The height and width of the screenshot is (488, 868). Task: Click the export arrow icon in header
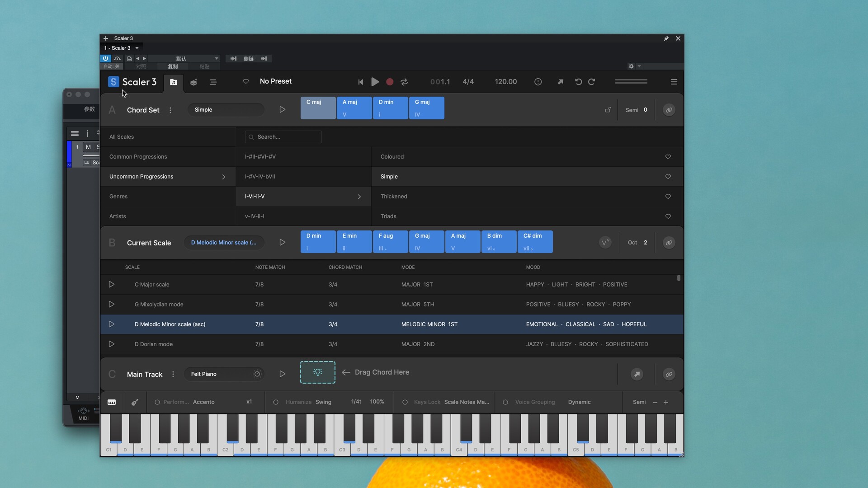pos(561,82)
